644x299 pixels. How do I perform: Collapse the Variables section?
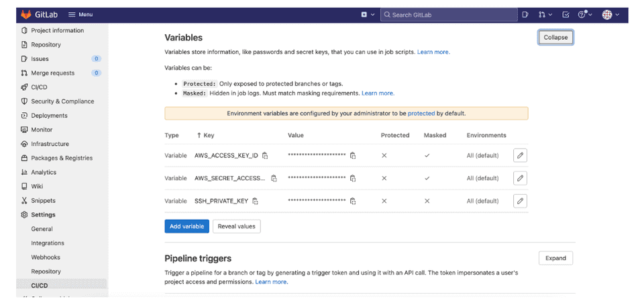point(555,38)
